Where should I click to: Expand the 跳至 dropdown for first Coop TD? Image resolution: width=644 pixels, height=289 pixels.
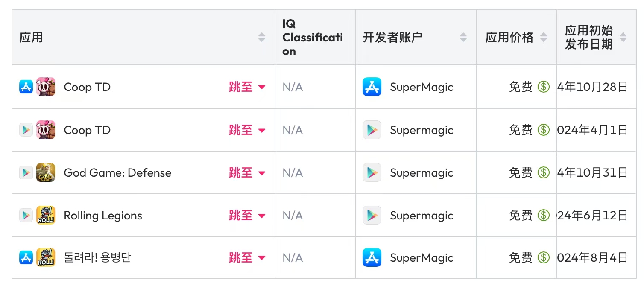(x=247, y=87)
